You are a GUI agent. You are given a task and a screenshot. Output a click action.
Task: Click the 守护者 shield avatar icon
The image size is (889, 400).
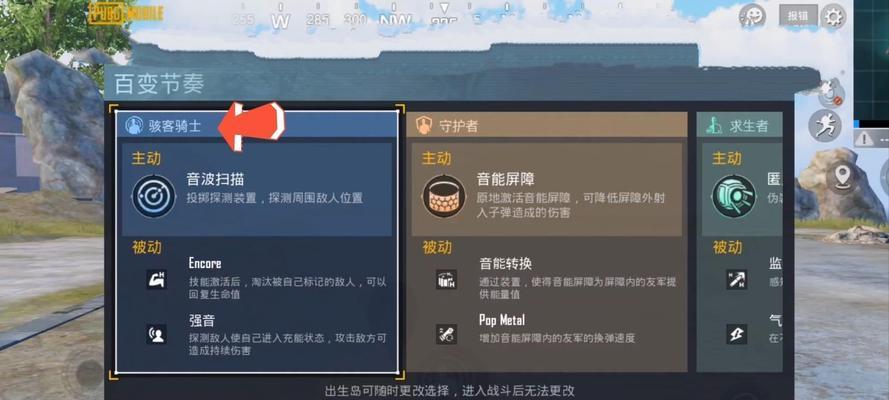tap(424, 125)
